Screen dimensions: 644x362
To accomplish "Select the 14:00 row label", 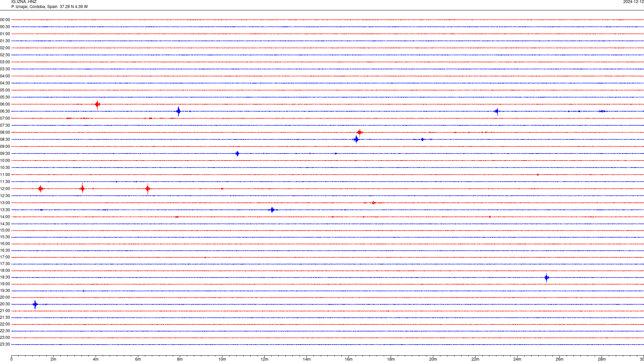I will pyautogui.click(x=5, y=217).
